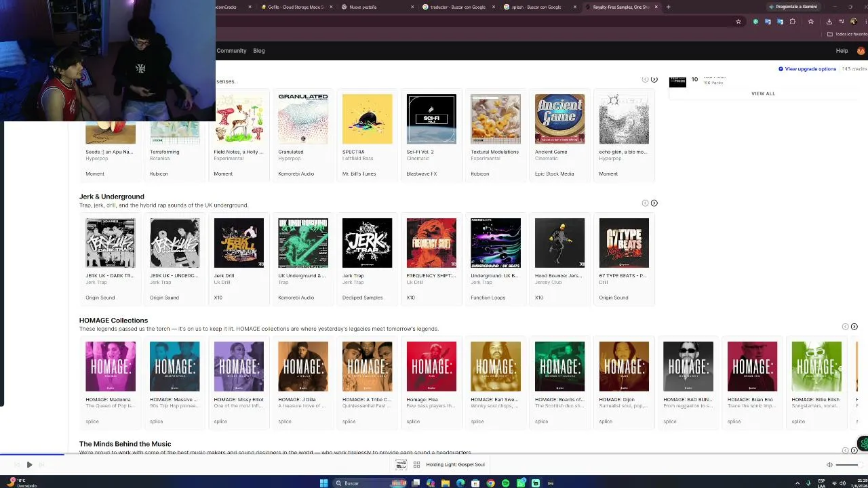Bookmark this page with the star icon
Screen dimensions: 868x488
click(738, 22)
